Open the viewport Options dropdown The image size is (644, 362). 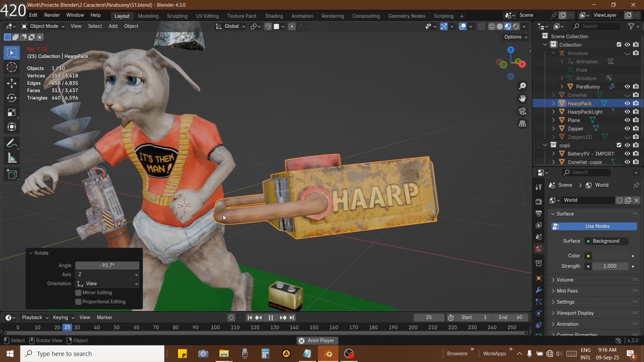516,37
